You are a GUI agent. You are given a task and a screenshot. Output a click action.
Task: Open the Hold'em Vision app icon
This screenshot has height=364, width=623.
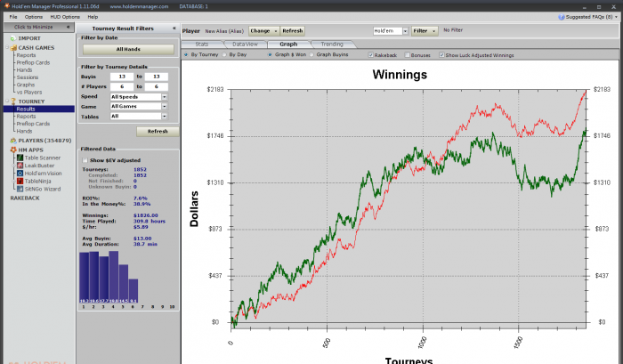(20, 174)
